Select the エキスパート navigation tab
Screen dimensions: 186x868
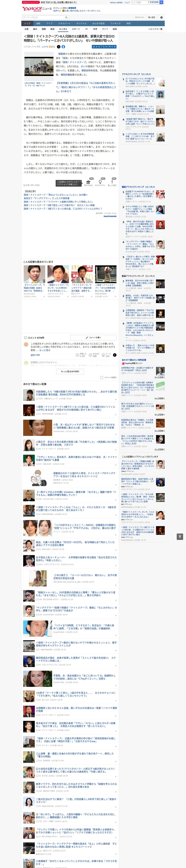coord(64,24)
